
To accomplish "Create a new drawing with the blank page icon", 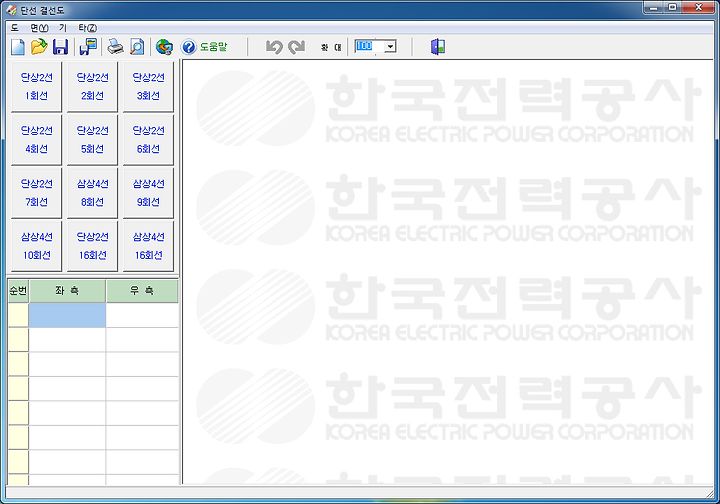I will pyautogui.click(x=18, y=47).
